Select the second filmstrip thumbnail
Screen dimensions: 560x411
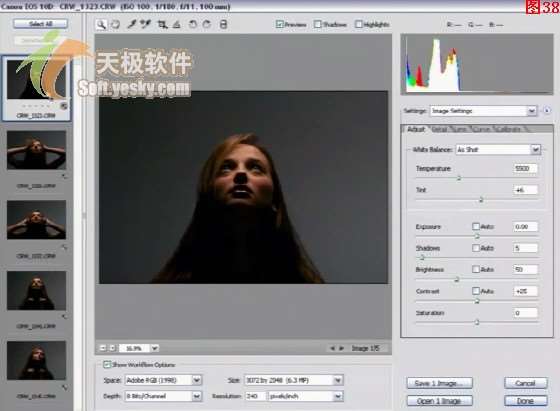pyautogui.click(x=36, y=150)
